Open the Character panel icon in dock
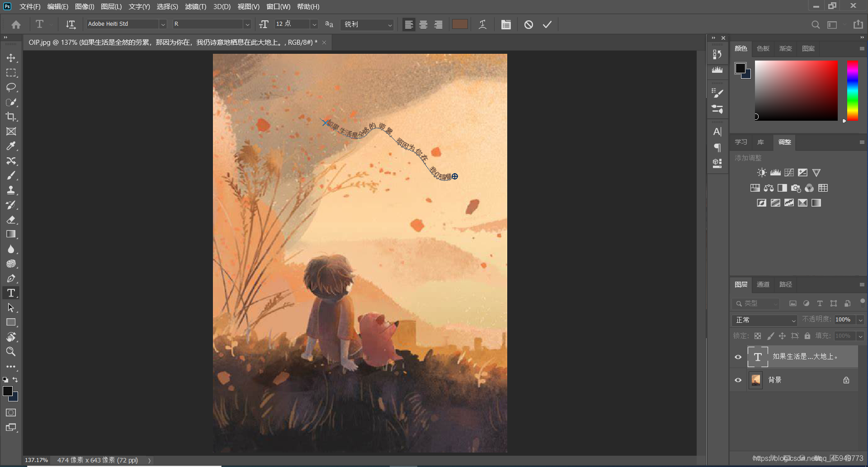868x467 pixels. [x=717, y=132]
